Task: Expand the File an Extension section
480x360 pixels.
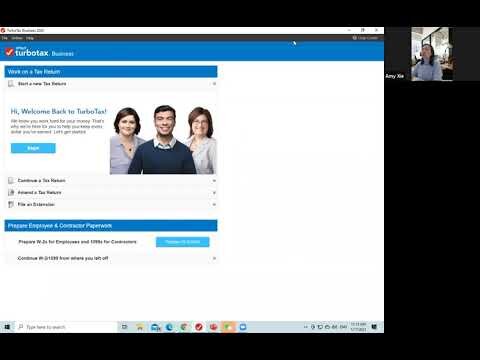Action: [x=214, y=204]
